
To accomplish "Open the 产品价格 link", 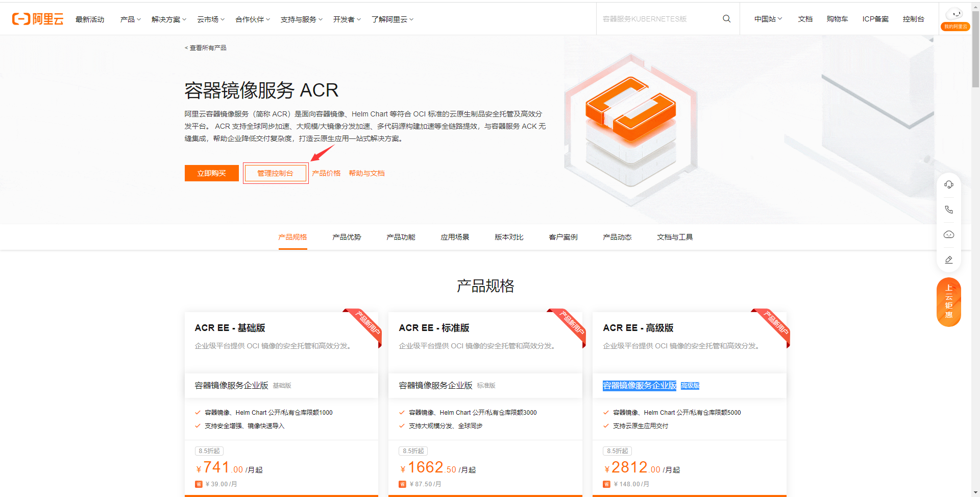I will (326, 173).
